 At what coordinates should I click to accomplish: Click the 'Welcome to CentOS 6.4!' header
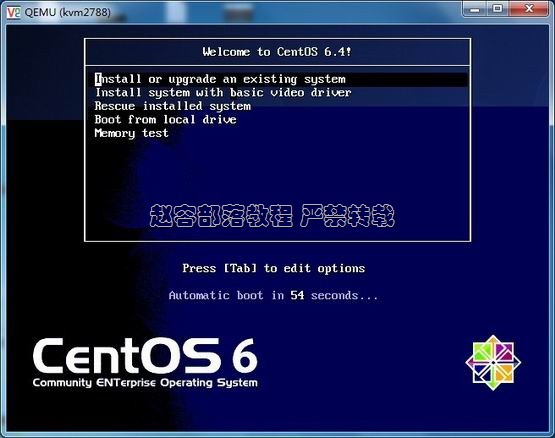(x=278, y=52)
